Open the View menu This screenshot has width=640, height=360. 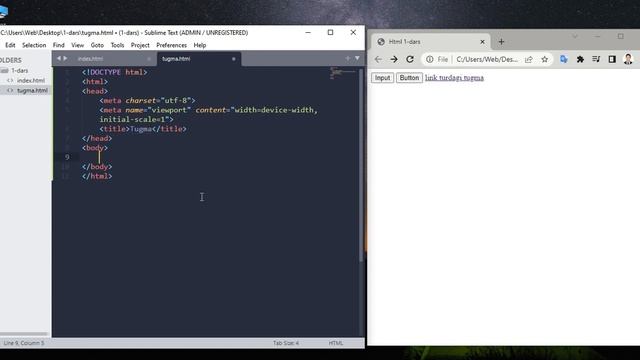(78, 45)
